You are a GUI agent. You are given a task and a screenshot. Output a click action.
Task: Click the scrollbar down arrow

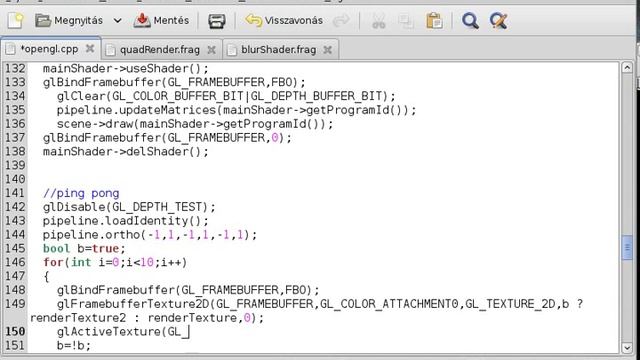click(627, 347)
